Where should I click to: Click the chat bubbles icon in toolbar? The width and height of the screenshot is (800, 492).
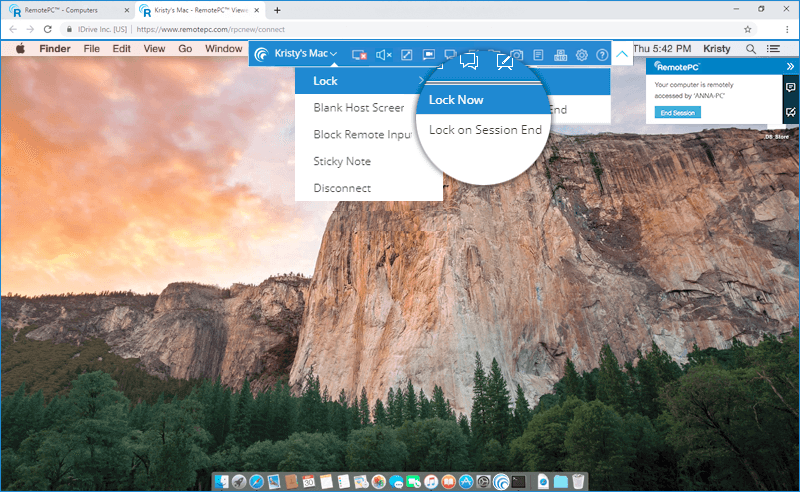click(x=469, y=60)
